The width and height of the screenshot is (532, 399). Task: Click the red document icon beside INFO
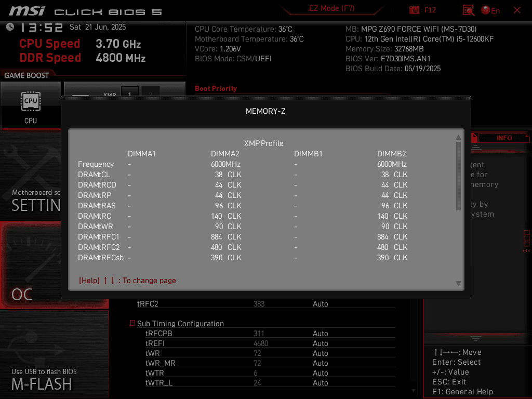(x=474, y=138)
